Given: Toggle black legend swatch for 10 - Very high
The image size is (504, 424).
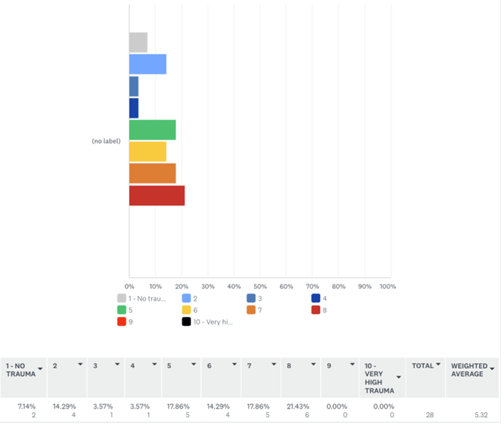Looking at the screenshot, I should point(186,322).
